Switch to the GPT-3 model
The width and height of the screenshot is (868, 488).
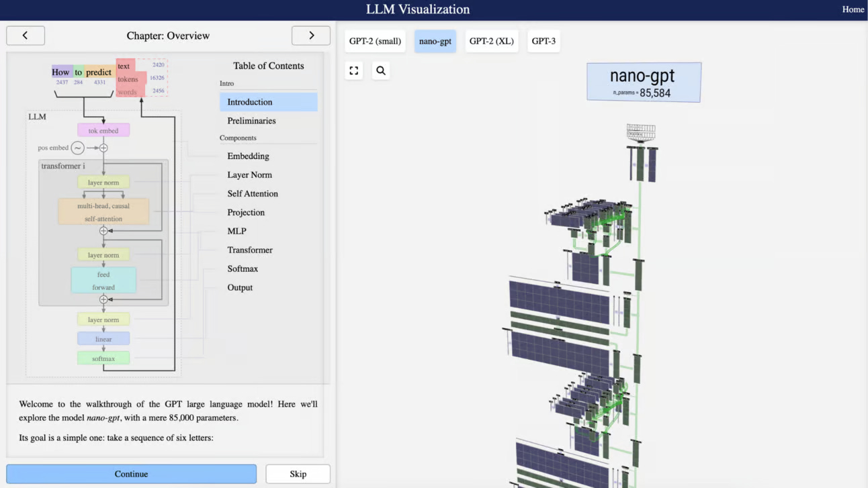pos(544,41)
